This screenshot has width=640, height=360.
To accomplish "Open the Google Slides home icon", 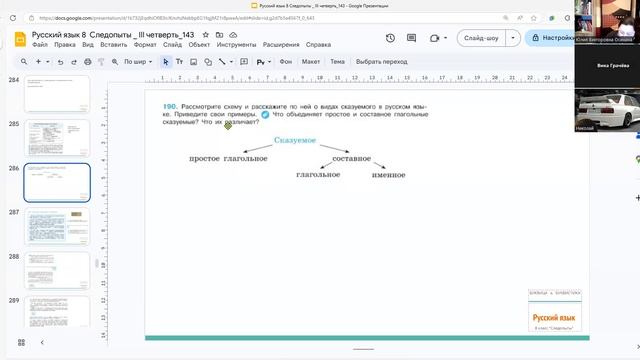I will point(20,39).
